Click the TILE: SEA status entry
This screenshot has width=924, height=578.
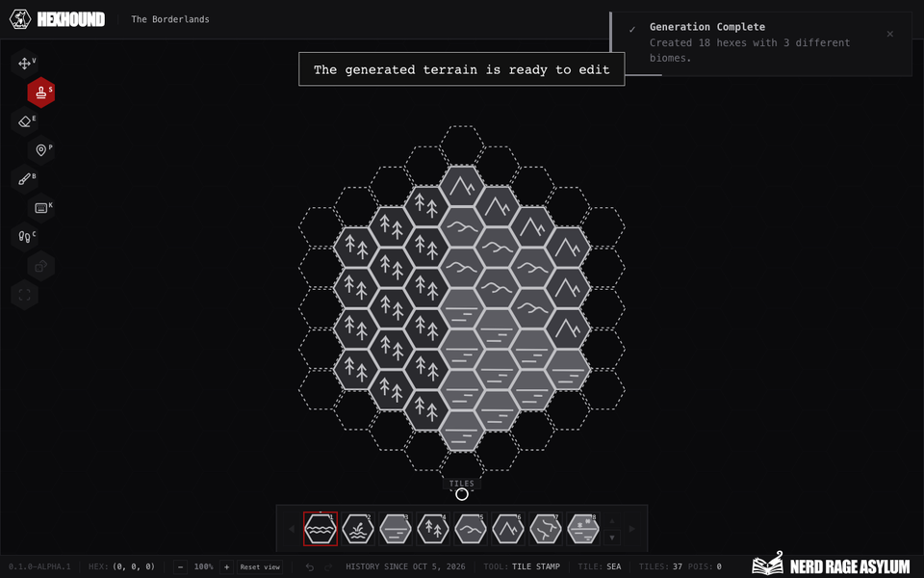click(600, 566)
